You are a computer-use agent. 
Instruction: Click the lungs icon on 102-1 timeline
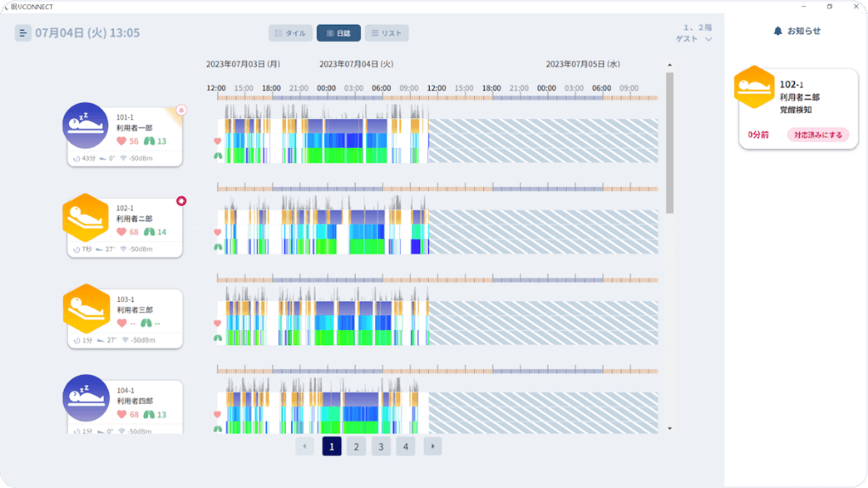pyautogui.click(x=217, y=247)
